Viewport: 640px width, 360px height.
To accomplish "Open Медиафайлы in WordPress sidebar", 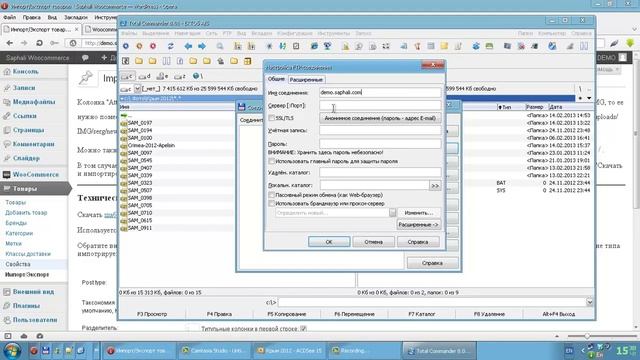I will (x=34, y=102).
